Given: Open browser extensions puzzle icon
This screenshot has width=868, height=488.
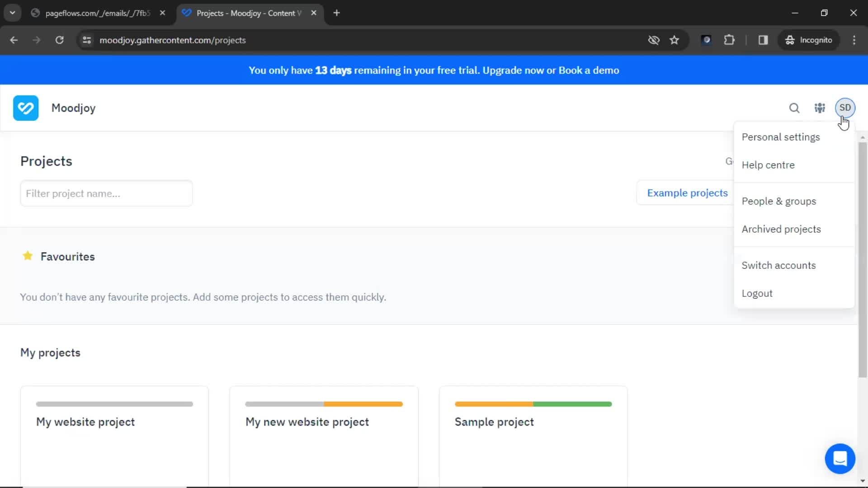Looking at the screenshot, I should point(729,40).
